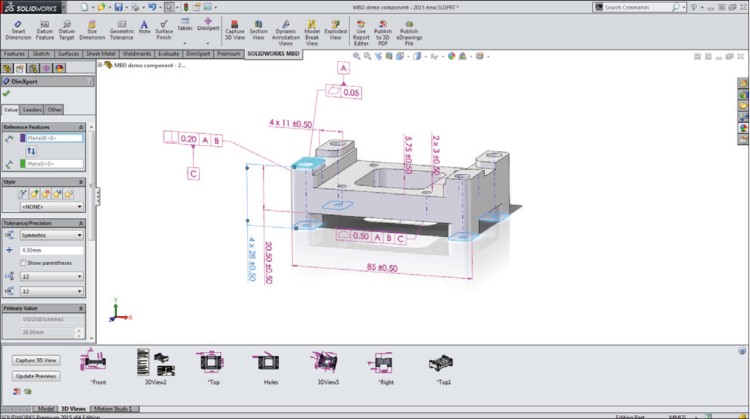Click the Geometric Tolerance tool
This screenshot has width=750, height=419.
(x=121, y=28)
